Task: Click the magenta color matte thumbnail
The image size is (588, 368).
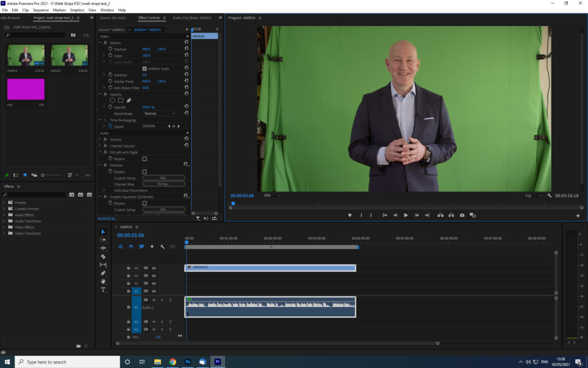Action: tap(26, 90)
